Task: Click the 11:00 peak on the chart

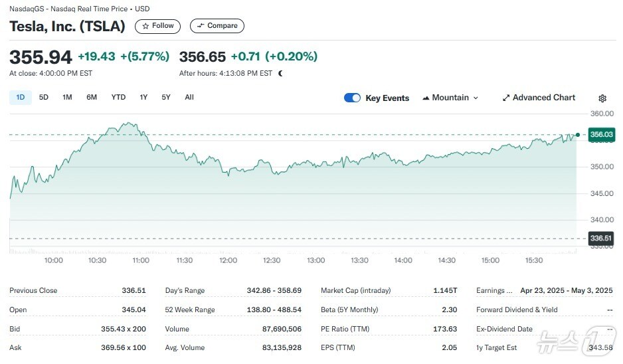Action: click(128, 124)
